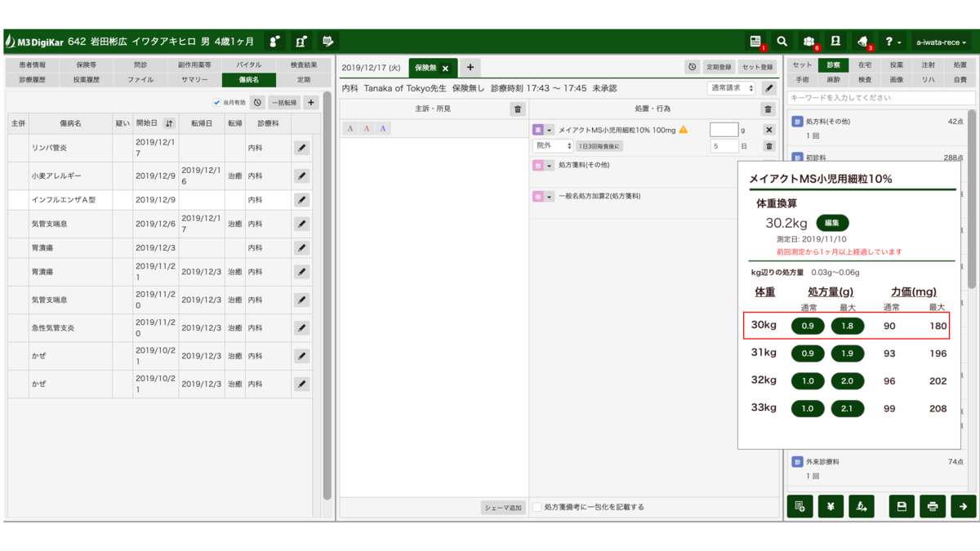Viewport: 980px width, 551px height.
Task: Open the 投薬履歴 tab
Action: [87, 80]
